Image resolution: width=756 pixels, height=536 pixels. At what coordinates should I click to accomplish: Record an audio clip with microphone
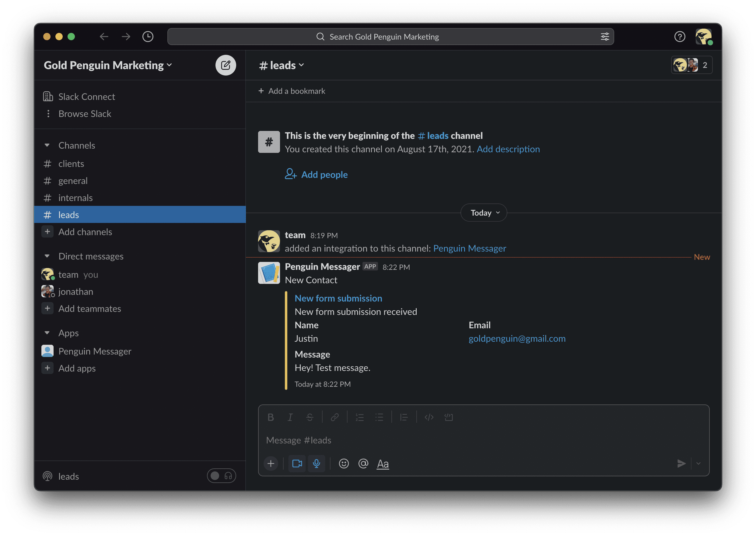click(x=316, y=464)
